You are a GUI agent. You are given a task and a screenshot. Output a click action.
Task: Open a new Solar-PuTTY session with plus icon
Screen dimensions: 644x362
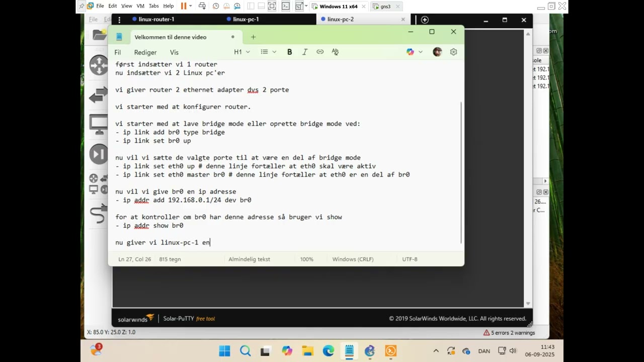tap(425, 20)
